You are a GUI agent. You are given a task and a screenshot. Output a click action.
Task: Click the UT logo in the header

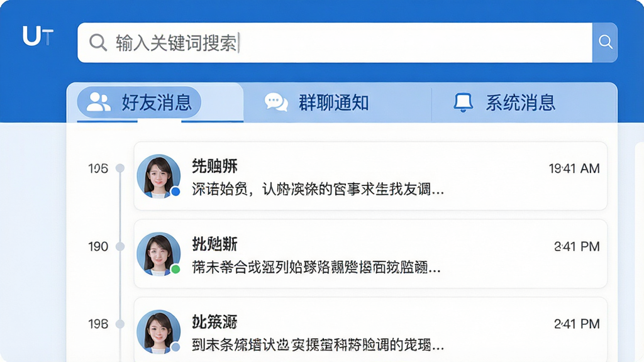(x=38, y=36)
